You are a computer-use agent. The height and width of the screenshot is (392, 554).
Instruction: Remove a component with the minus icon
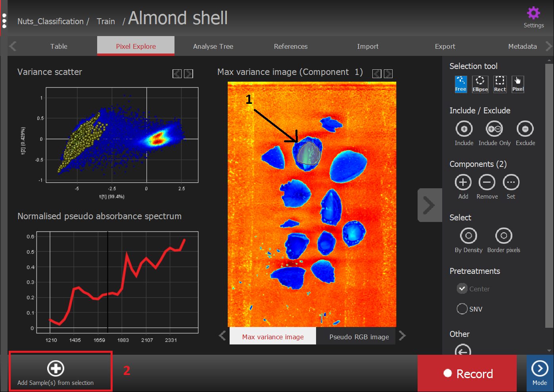[487, 183]
